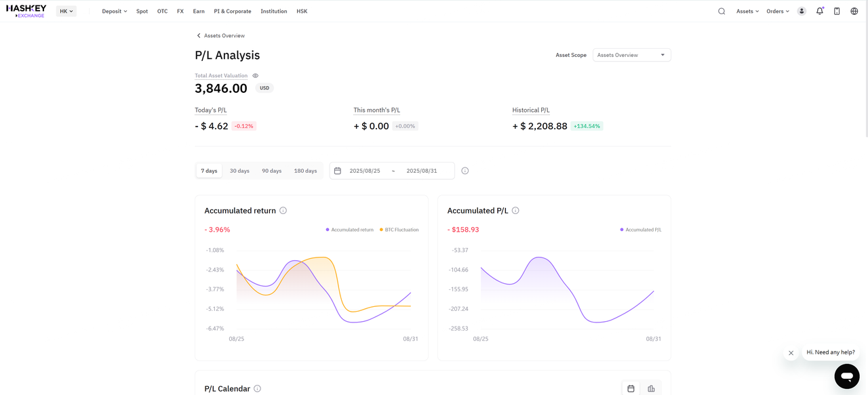The image size is (868, 395).
Task: Open the user profile icon
Action: point(802,11)
